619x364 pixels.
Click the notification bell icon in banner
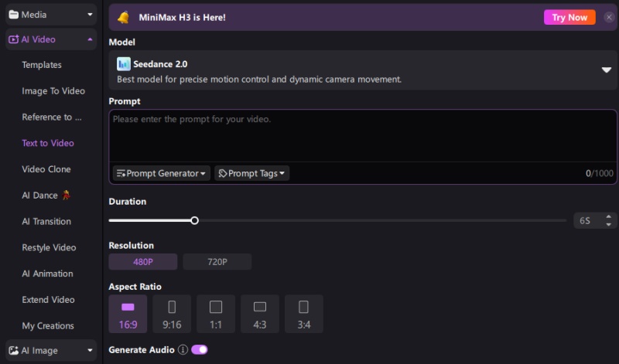click(124, 17)
